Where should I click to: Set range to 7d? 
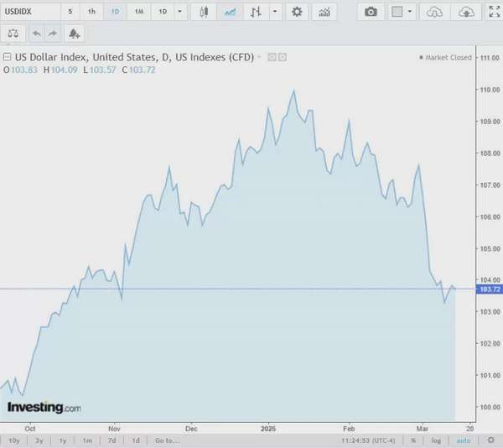[111, 440]
